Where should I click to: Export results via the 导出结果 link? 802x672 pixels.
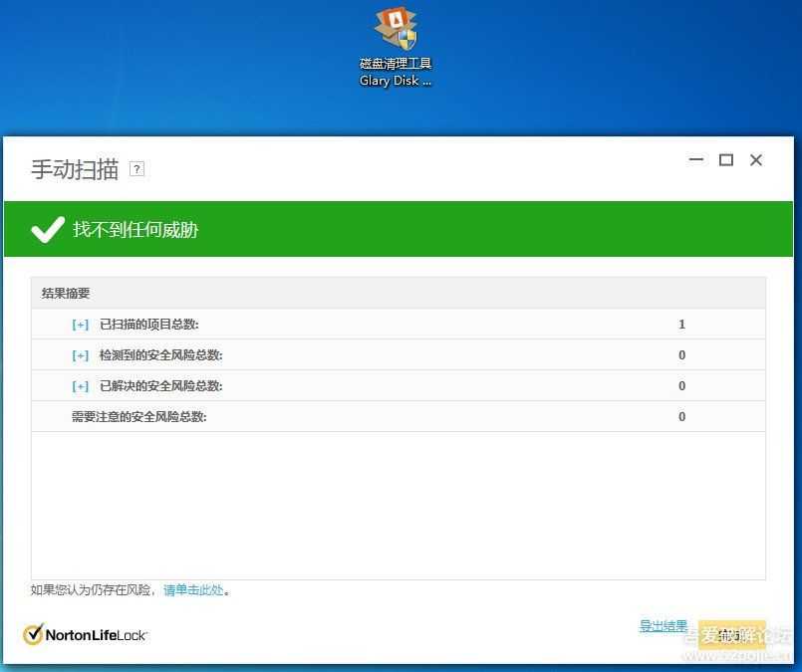[664, 625]
